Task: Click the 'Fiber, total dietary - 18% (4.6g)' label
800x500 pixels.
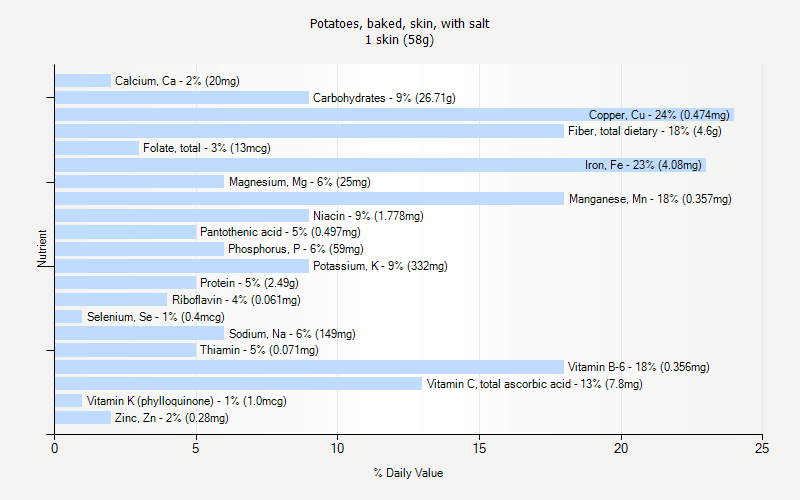Action: tap(645, 131)
